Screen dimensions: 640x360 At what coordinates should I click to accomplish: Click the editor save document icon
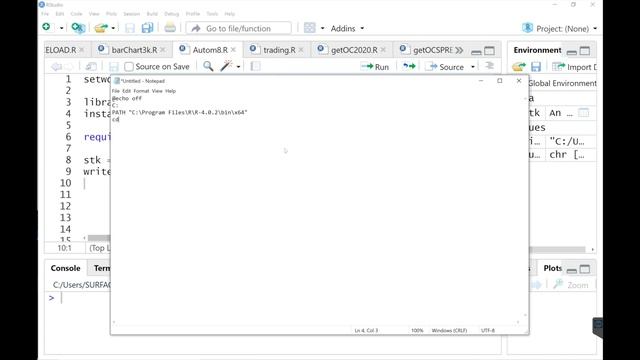click(114, 67)
